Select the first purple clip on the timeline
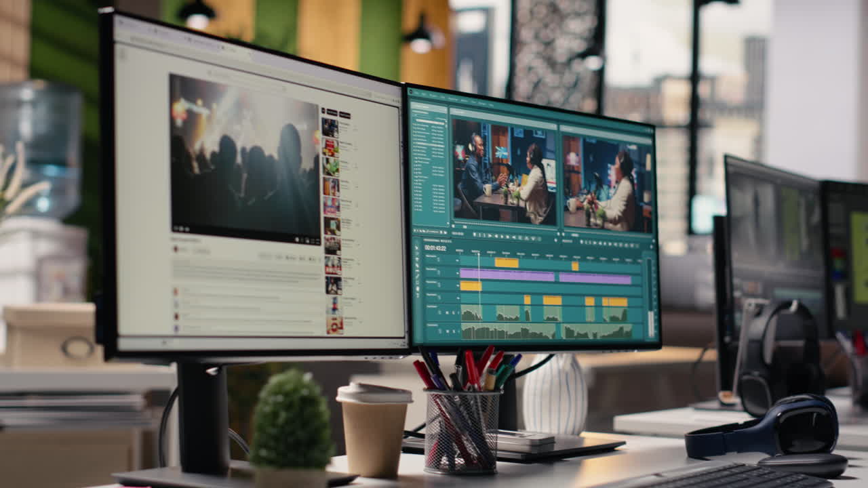Image resolution: width=868 pixels, height=488 pixels. coord(507,275)
